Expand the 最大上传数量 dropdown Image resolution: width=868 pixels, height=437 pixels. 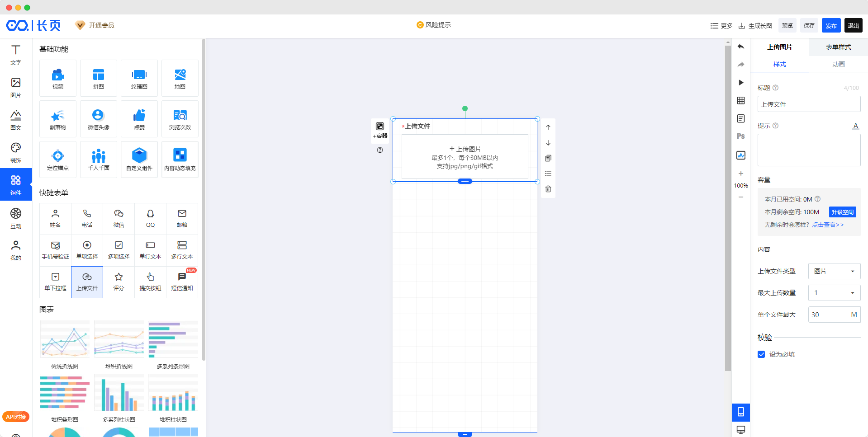(834, 293)
